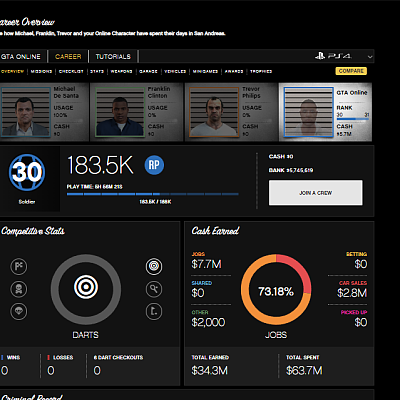Select Franklin Clinton character card

click(x=136, y=112)
